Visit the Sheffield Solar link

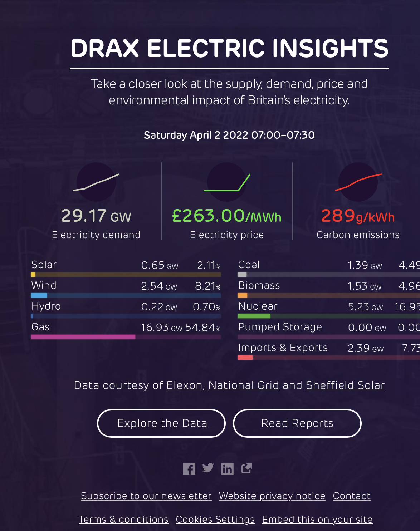pos(345,385)
